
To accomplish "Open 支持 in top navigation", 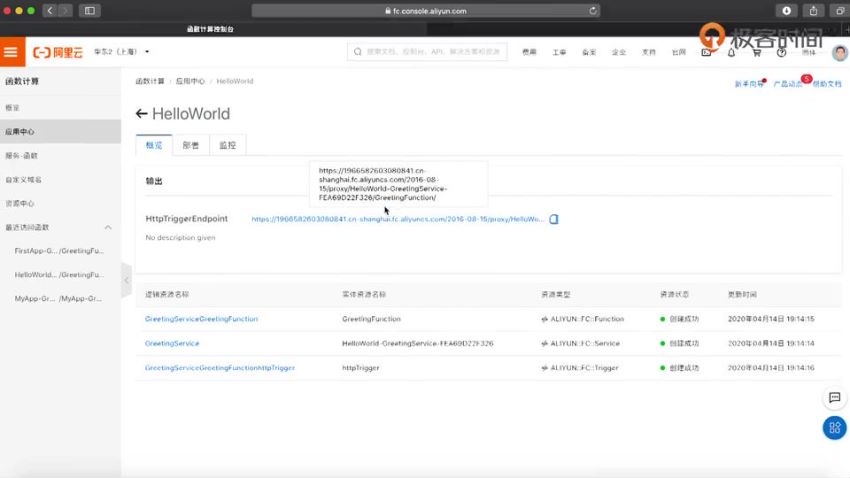I will click(x=648, y=53).
